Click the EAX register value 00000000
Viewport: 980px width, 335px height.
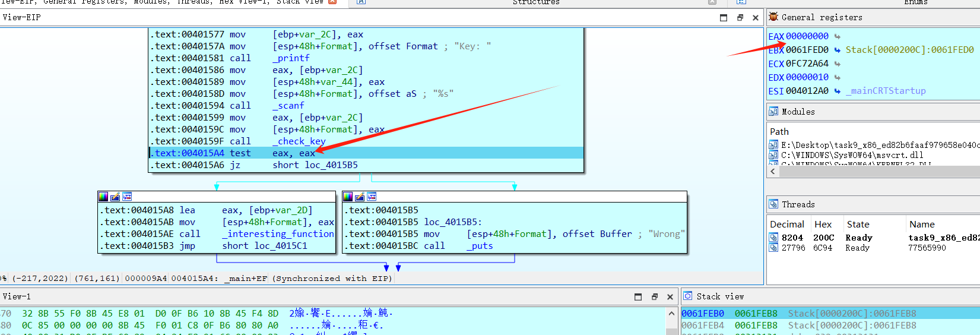click(807, 36)
